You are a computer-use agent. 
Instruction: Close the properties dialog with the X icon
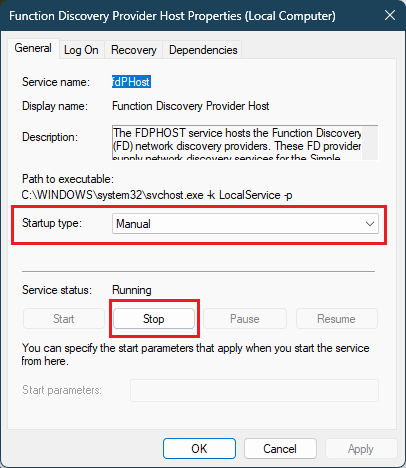click(389, 15)
